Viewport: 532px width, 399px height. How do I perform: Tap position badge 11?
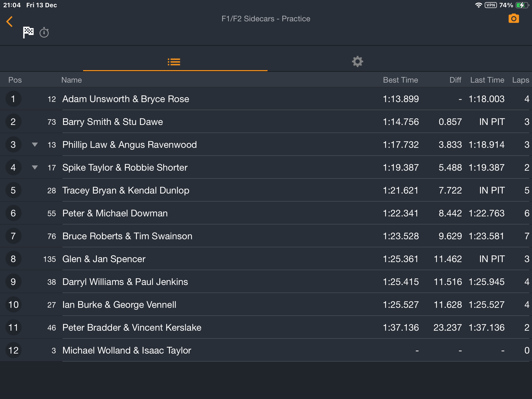coord(13,328)
